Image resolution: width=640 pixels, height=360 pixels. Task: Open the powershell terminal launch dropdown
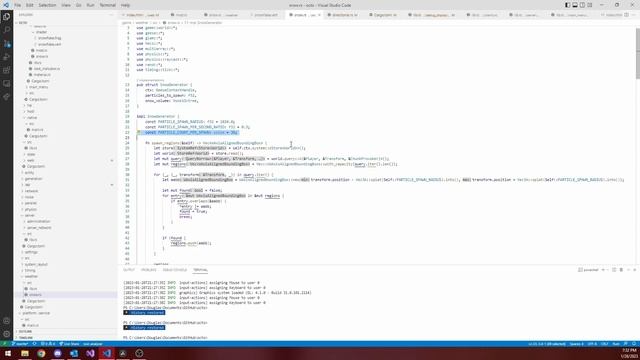(608, 270)
